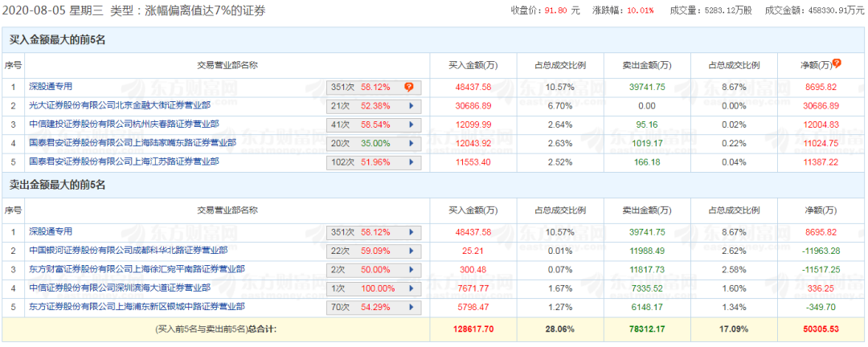This screenshot has height=347, width=868.
Task: Click blue arrow in 东方财富证券 2次 box
Action: 411,269
